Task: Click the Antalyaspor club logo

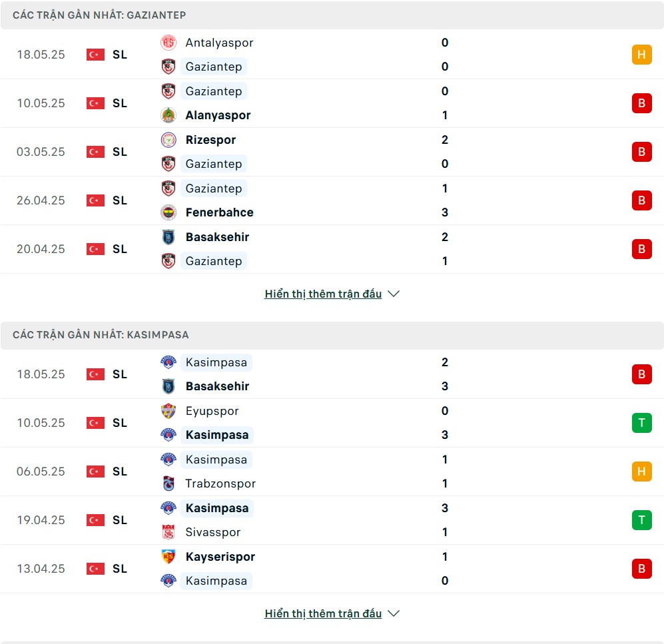Action: [x=168, y=43]
